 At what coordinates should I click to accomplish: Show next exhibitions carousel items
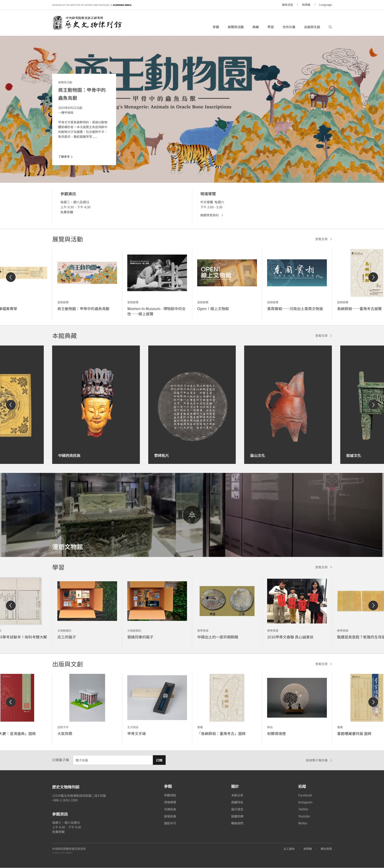[x=373, y=277]
